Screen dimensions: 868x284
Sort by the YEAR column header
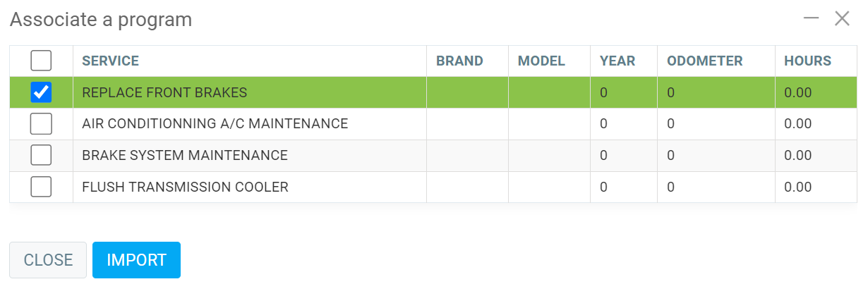pos(617,61)
